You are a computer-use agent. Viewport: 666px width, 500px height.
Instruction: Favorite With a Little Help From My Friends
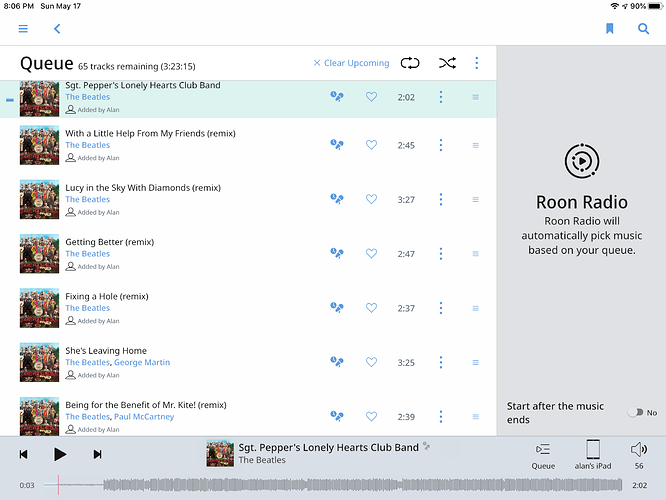pyautogui.click(x=371, y=145)
